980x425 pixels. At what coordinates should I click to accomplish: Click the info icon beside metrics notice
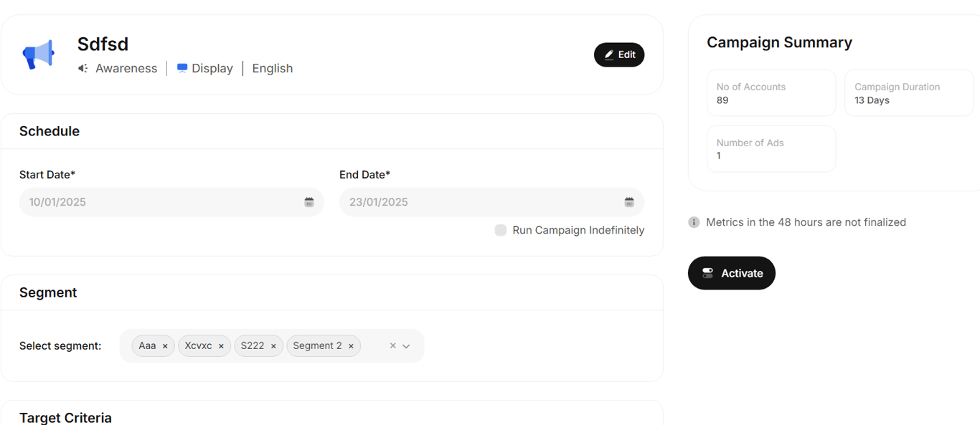click(694, 222)
